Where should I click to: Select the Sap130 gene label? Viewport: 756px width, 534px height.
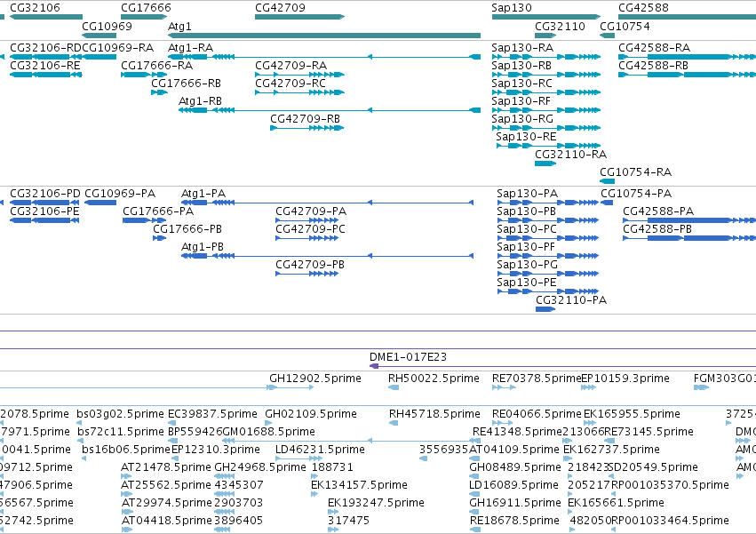point(512,8)
